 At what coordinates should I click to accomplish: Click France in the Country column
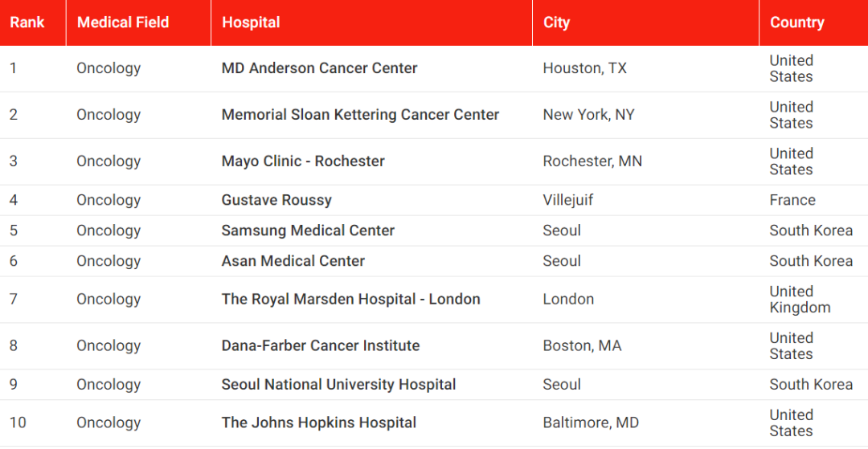tap(792, 200)
